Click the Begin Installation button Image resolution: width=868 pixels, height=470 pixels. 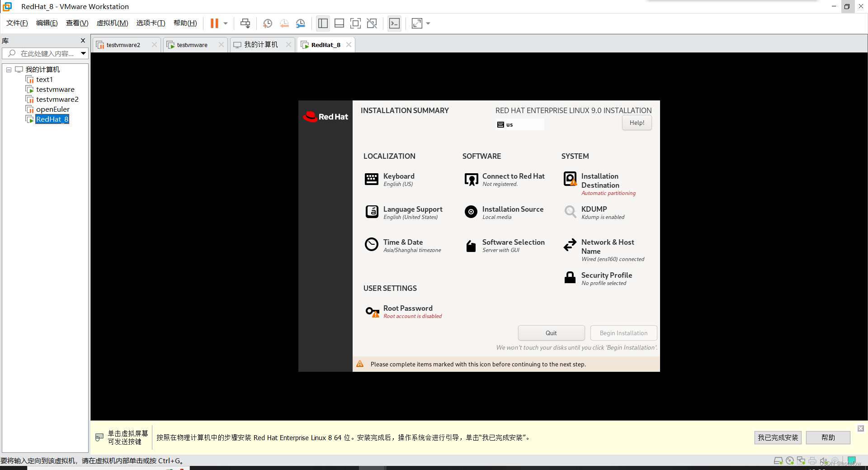pyautogui.click(x=623, y=333)
